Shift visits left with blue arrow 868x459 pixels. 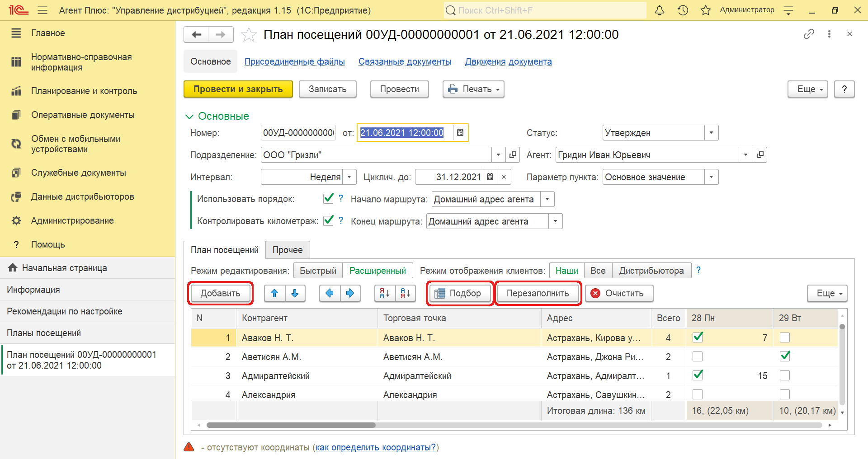tap(330, 293)
